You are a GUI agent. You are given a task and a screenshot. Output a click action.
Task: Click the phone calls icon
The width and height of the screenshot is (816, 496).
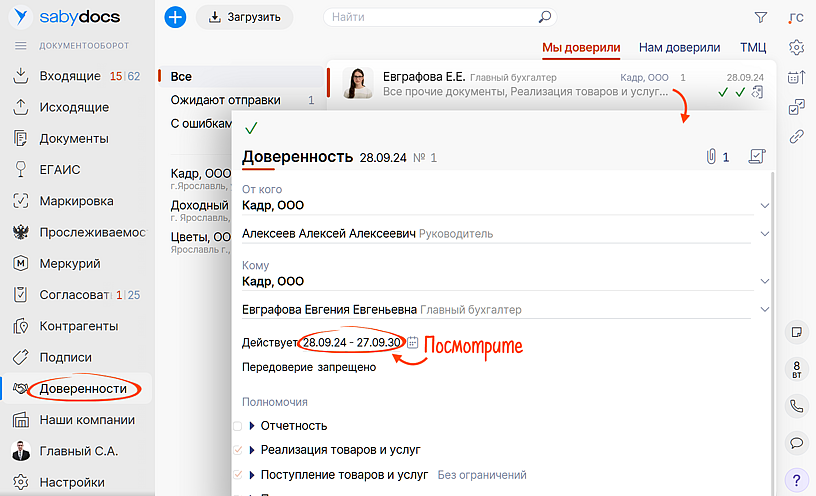point(797,406)
